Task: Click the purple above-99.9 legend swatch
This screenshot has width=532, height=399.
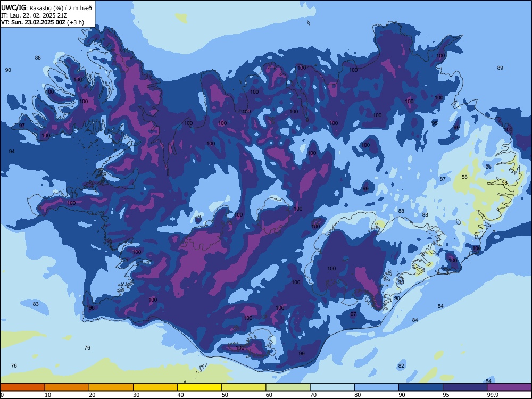Action: [x=509, y=387]
